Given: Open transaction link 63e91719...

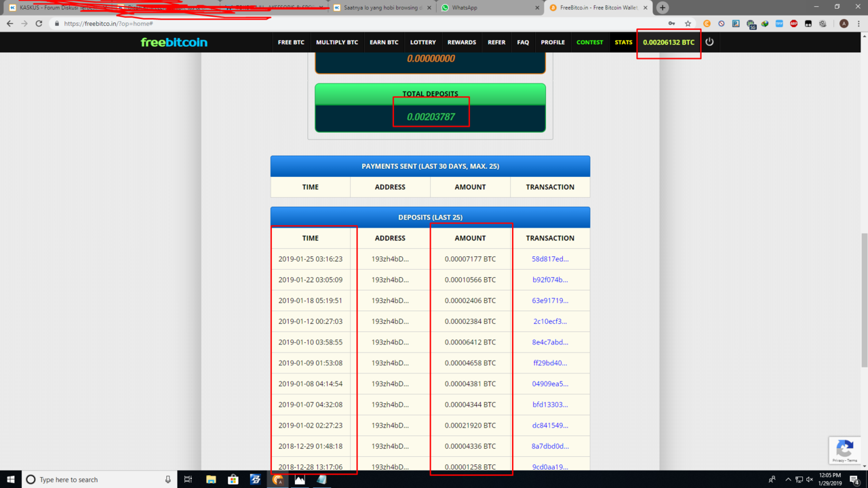Looking at the screenshot, I should (x=550, y=300).
